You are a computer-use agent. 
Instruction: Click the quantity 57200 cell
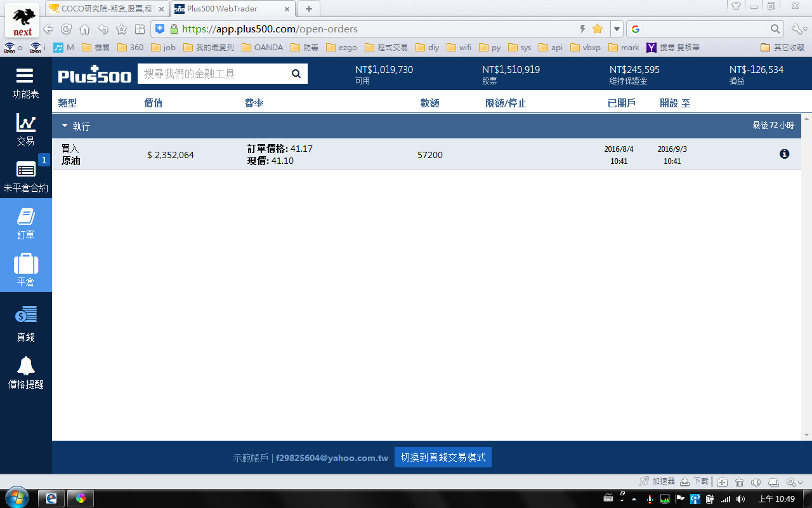tap(430, 155)
